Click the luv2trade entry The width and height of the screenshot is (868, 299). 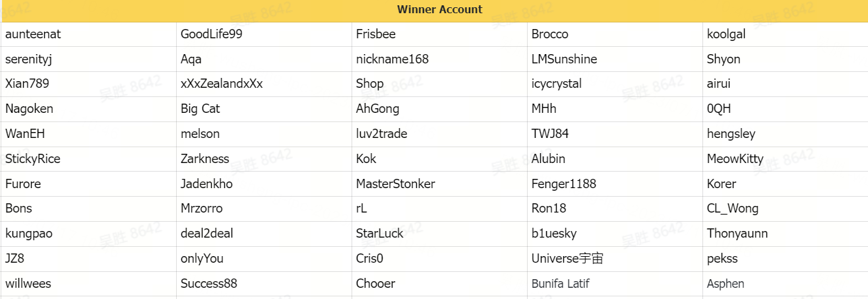coord(382,134)
